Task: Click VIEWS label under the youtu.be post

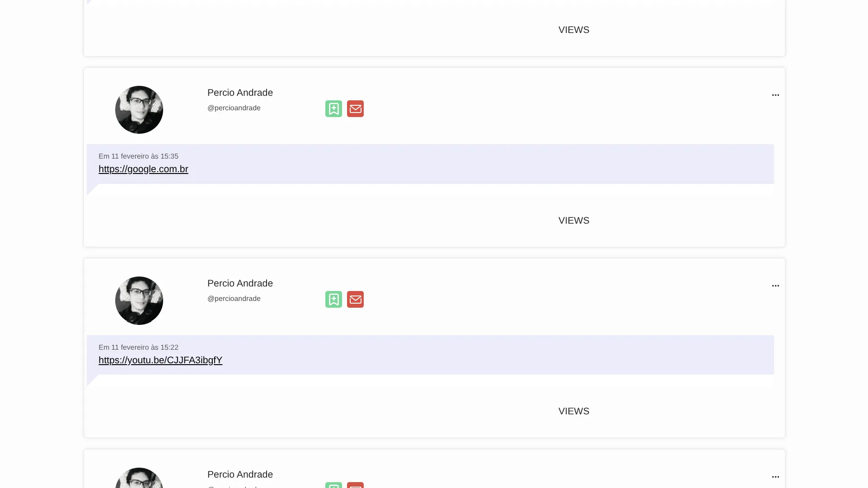Action: click(x=574, y=411)
